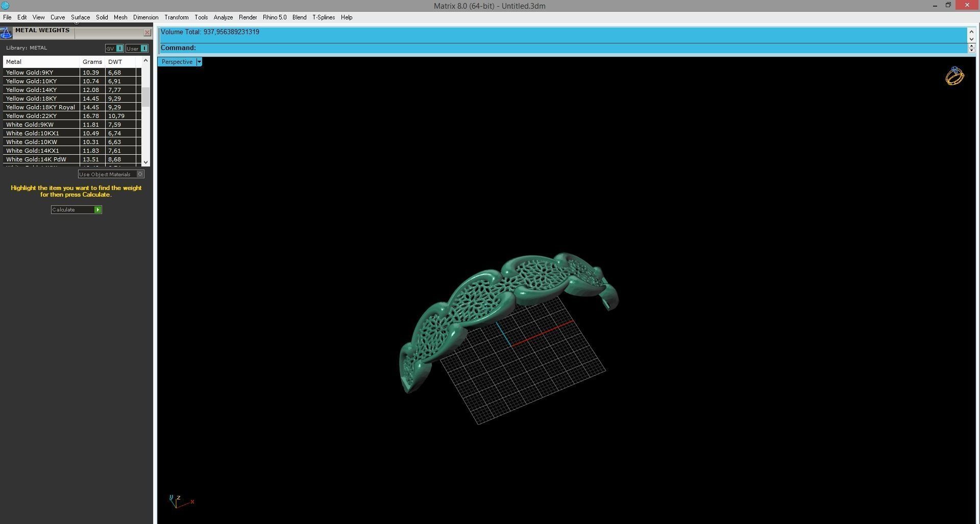Open the Help menu
The width and height of the screenshot is (980, 524).
tap(347, 17)
